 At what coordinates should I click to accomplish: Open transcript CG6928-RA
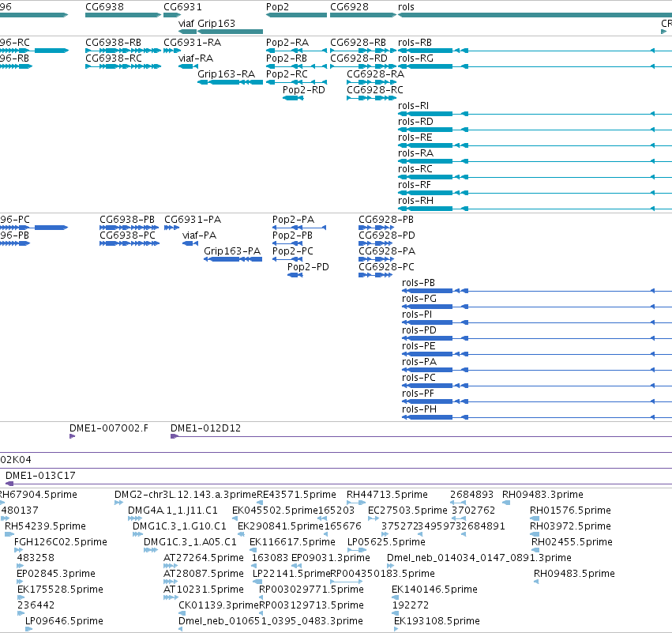(x=375, y=74)
